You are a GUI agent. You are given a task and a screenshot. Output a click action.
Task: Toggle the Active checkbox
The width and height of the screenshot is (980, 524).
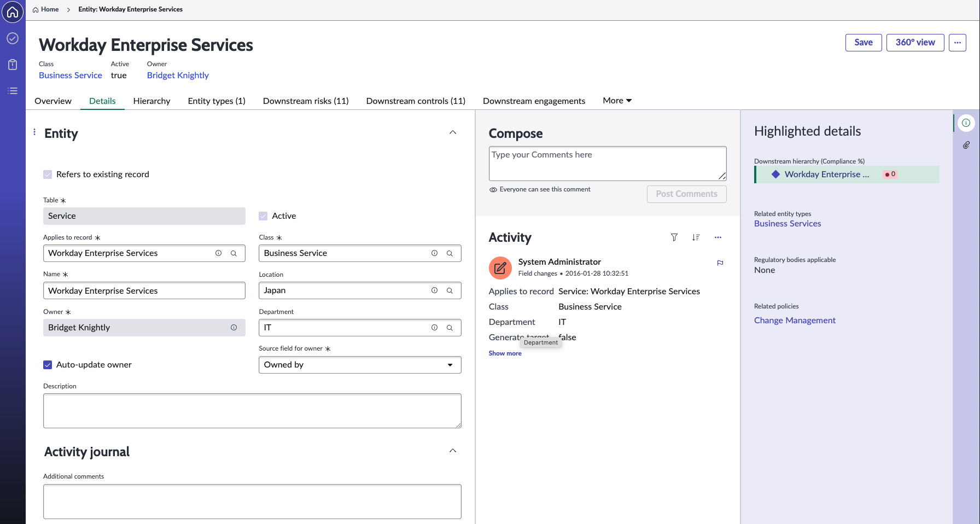click(264, 216)
